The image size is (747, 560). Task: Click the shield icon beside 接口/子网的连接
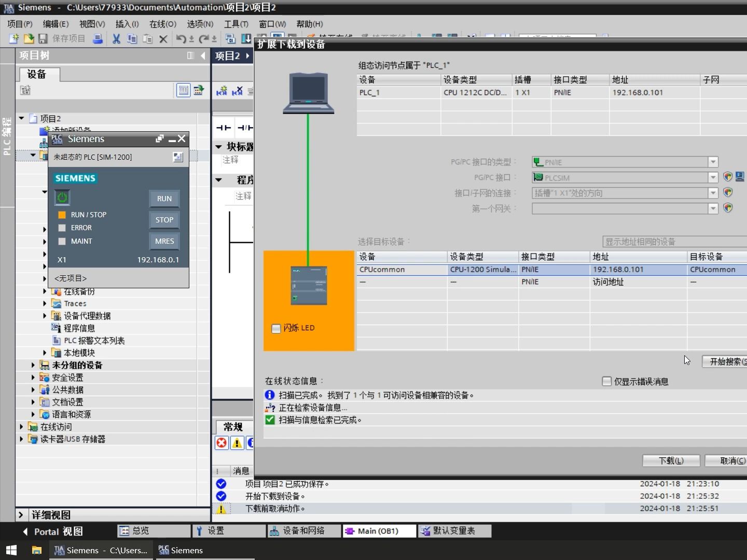(728, 192)
